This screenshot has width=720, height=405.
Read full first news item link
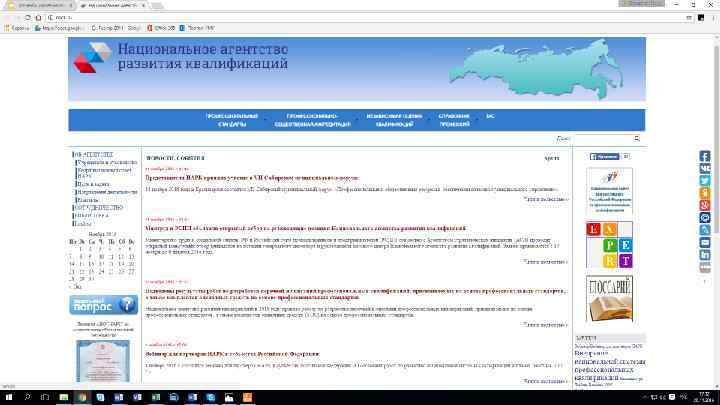pos(546,199)
